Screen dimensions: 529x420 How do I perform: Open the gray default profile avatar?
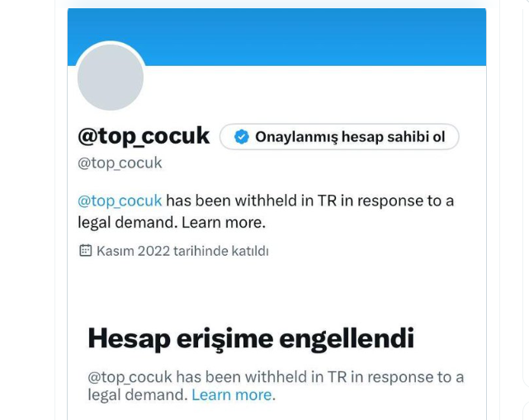(111, 78)
